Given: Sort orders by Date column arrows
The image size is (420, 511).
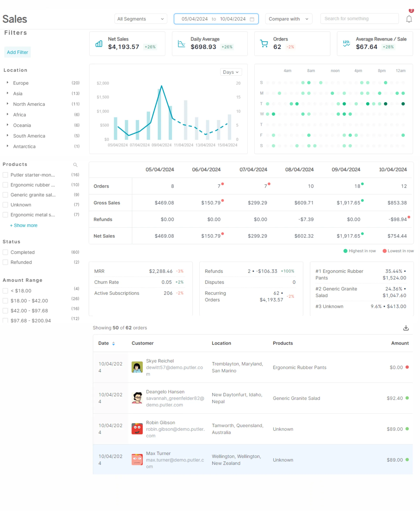Looking at the screenshot, I should [113, 343].
